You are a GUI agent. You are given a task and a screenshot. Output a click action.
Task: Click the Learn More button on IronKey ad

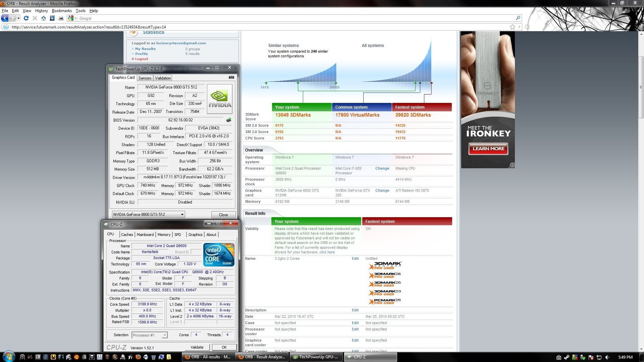488,148
